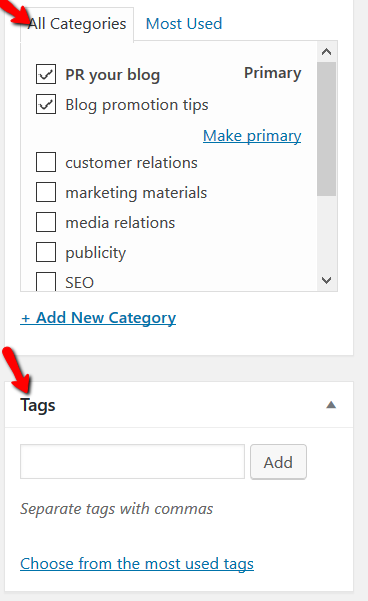Uncheck the PR your blog category
The height and width of the screenshot is (601, 368).
(x=46, y=74)
